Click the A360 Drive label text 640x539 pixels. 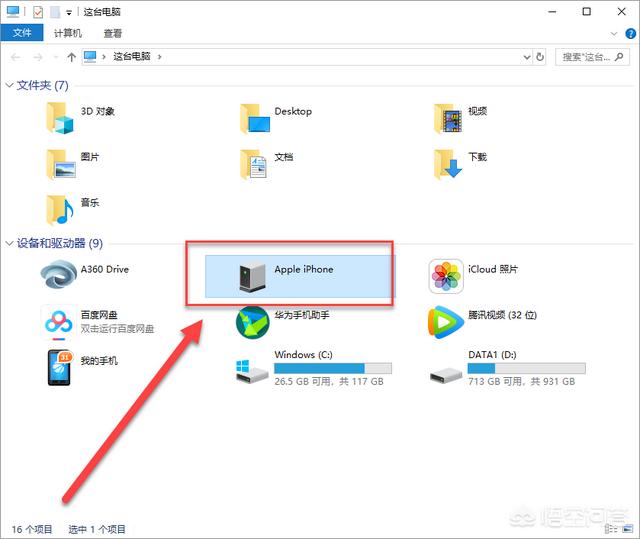coord(104,269)
